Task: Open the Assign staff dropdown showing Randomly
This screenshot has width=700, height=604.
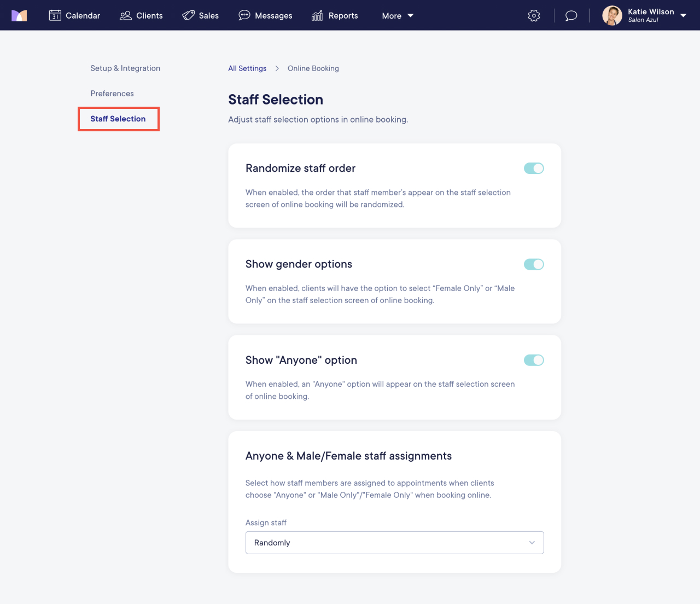Action: click(x=394, y=542)
